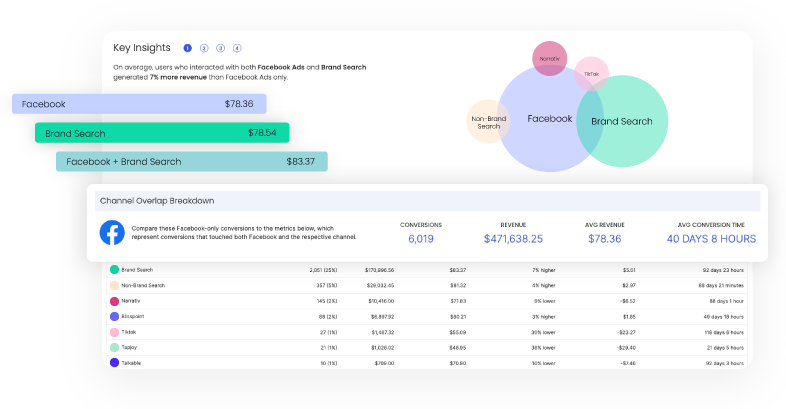Click the Narrativ bubble in the chart
The height and width of the screenshot is (409, 786).
click(550, 59)
